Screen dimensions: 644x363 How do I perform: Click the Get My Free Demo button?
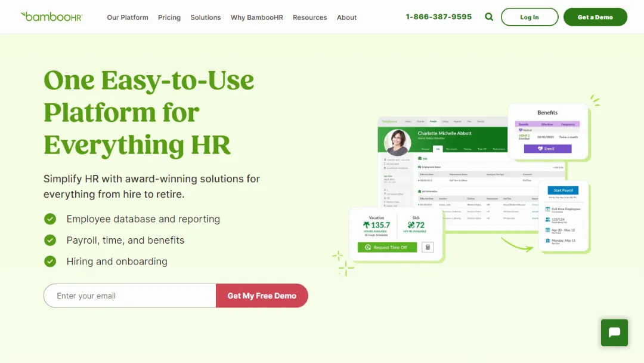[x=262, y=296]
